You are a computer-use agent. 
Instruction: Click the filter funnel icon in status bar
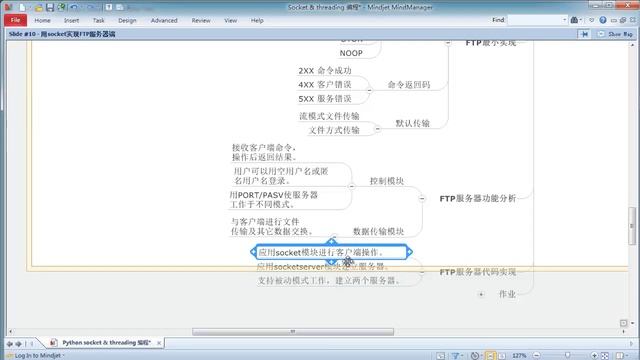coord(456,356)
